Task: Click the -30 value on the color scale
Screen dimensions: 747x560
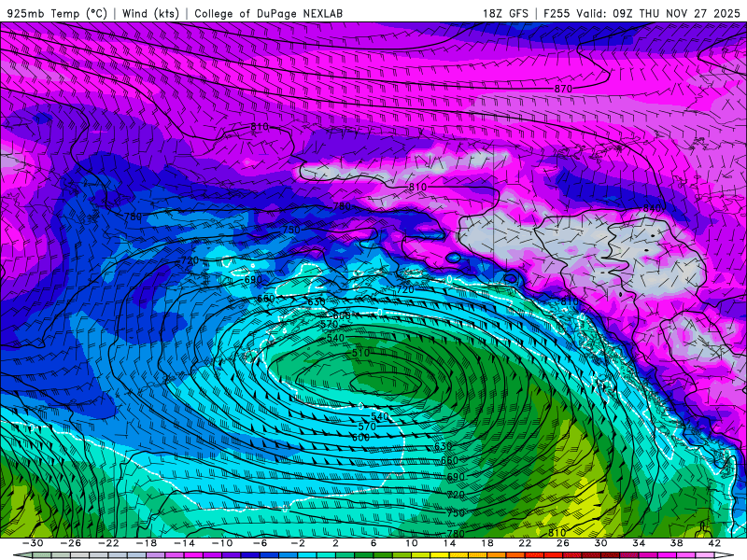Action: [33, 543]
